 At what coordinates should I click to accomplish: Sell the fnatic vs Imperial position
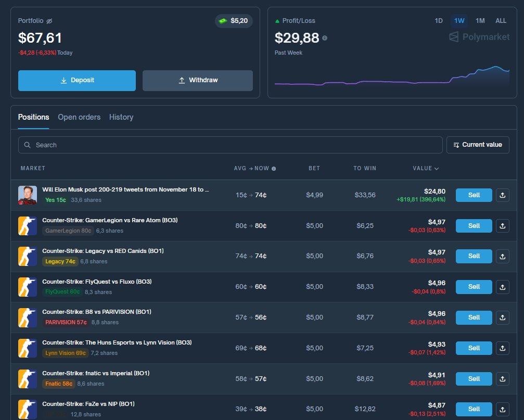tap(474, 379)
